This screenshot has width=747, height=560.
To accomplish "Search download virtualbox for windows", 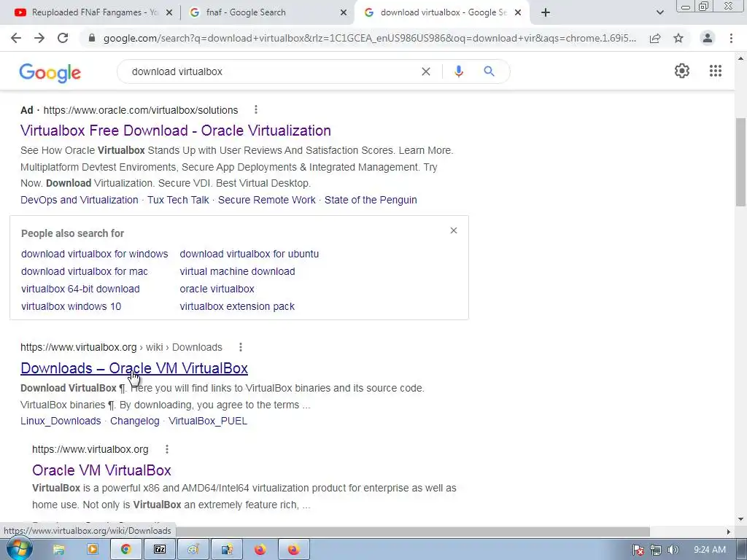I will tap(94, 254).
